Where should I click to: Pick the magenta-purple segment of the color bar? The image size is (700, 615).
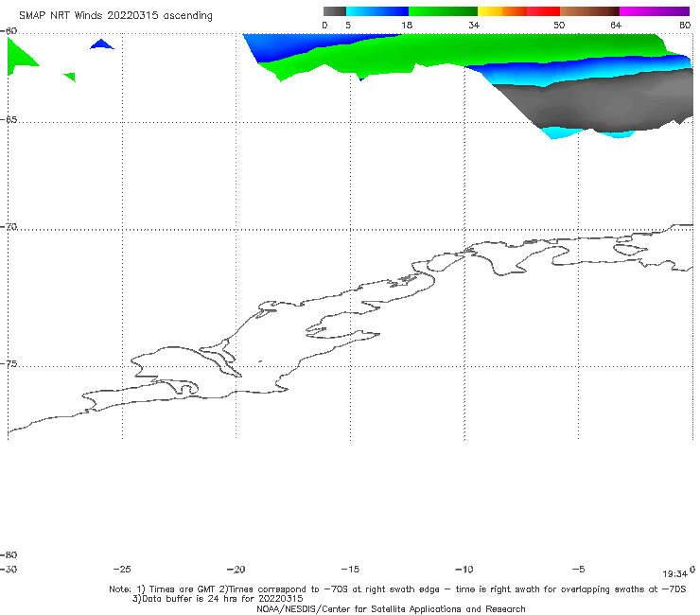655,11
